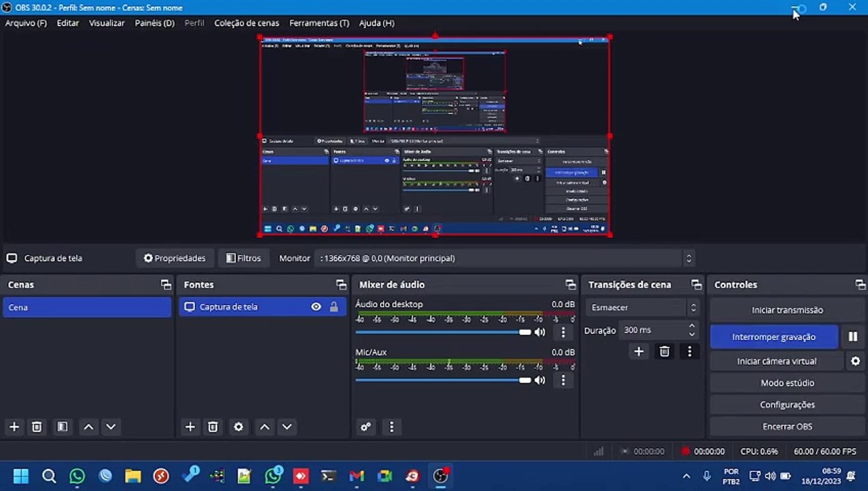Move source up in Fontes panel

click(x=265, y=427)
